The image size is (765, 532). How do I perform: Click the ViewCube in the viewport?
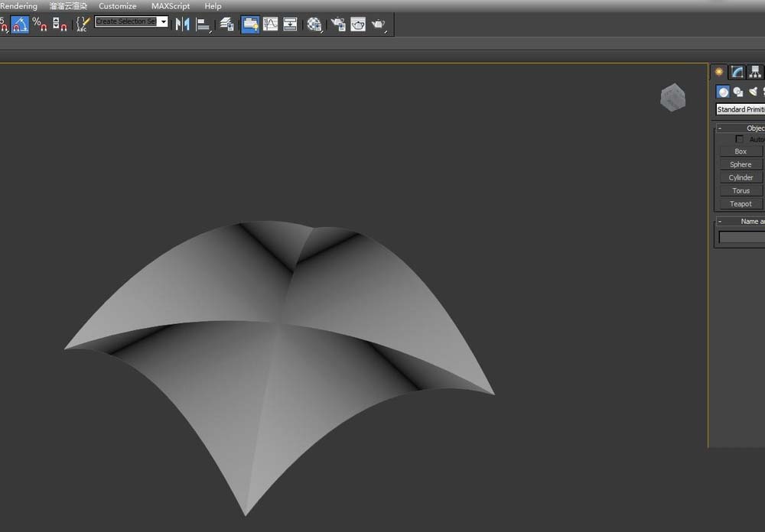pos(672,98)
